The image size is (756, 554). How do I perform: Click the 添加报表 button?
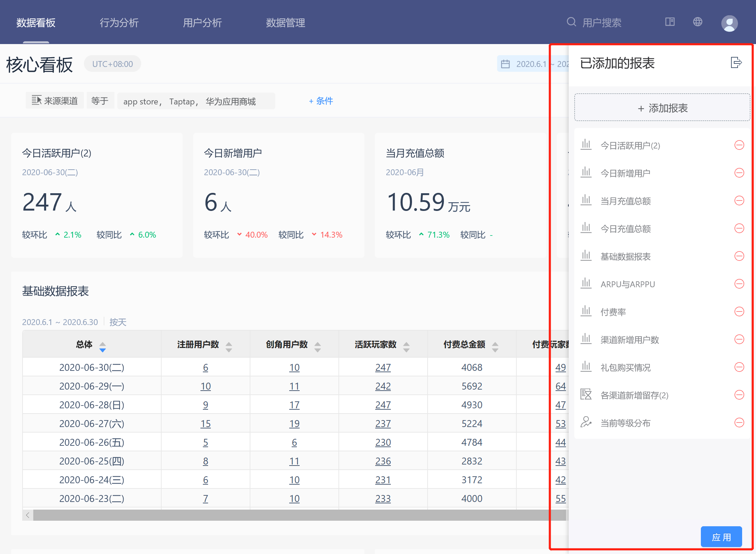[662, 108]
